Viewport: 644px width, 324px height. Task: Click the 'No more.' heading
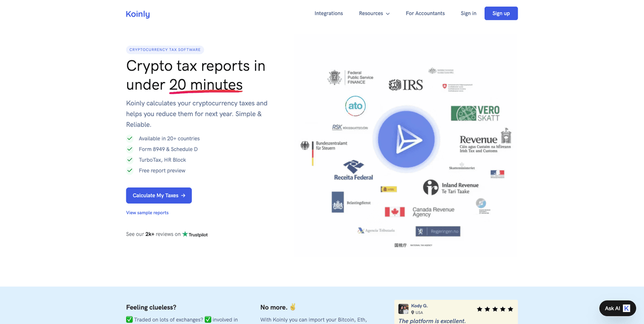click(274, 307)
